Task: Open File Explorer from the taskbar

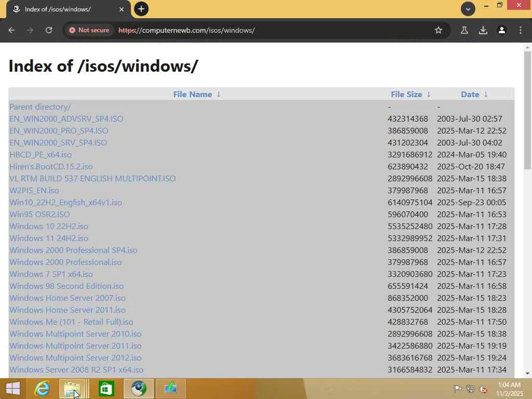Action: (72, 389)
